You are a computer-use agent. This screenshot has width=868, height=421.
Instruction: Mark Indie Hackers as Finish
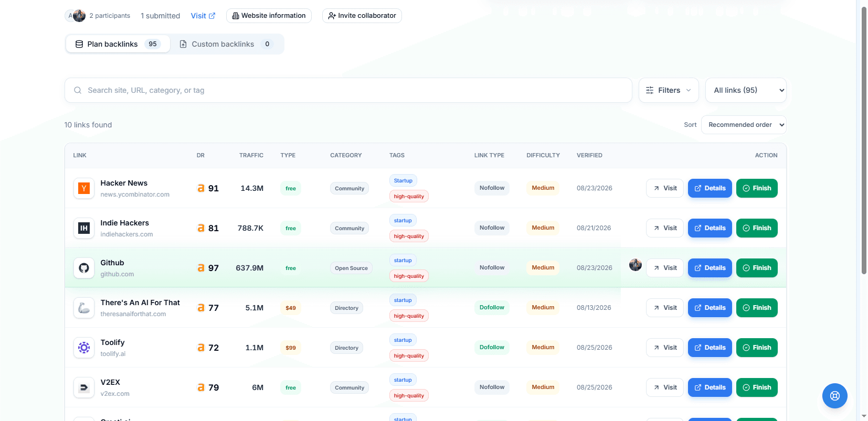(757, 228)
